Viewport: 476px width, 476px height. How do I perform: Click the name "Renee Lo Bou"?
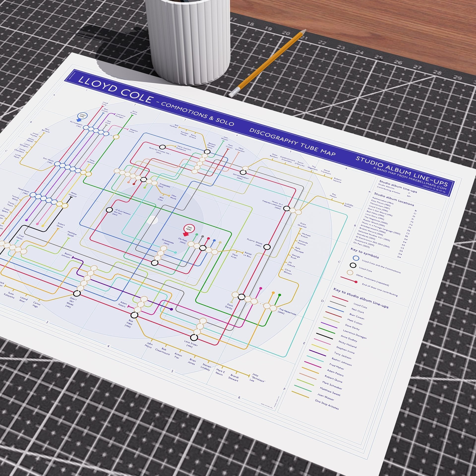[247, 255]
